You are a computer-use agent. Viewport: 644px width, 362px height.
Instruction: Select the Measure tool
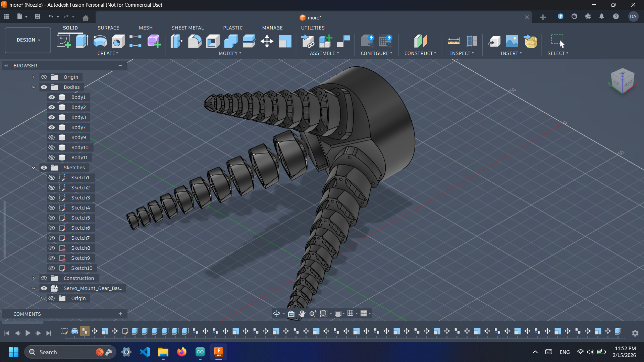pos(453,41)
